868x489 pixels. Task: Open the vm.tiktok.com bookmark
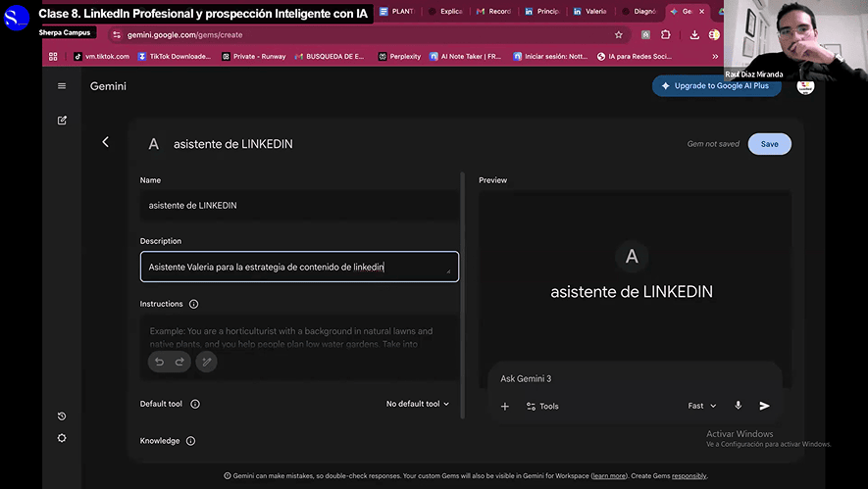(x=101, y=57)
